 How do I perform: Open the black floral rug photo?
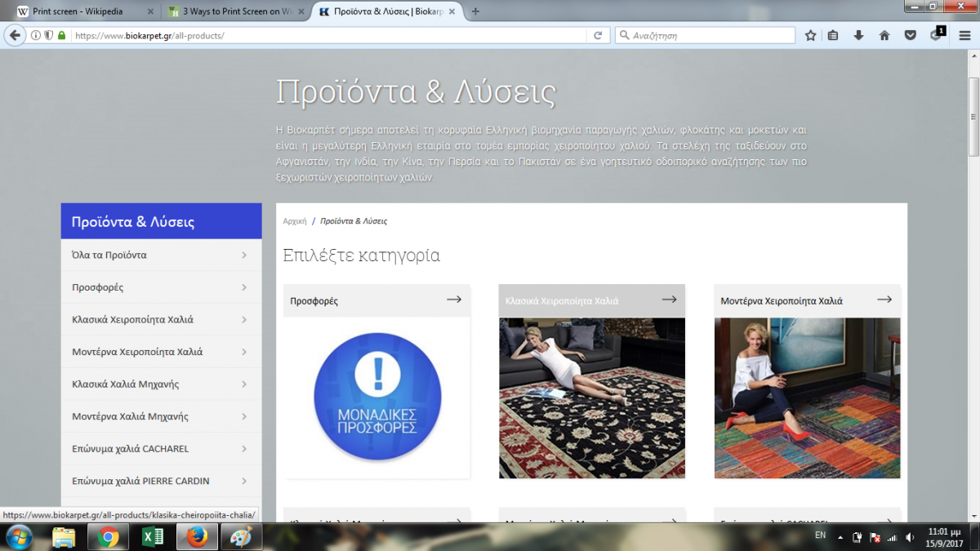coord(592,398)
